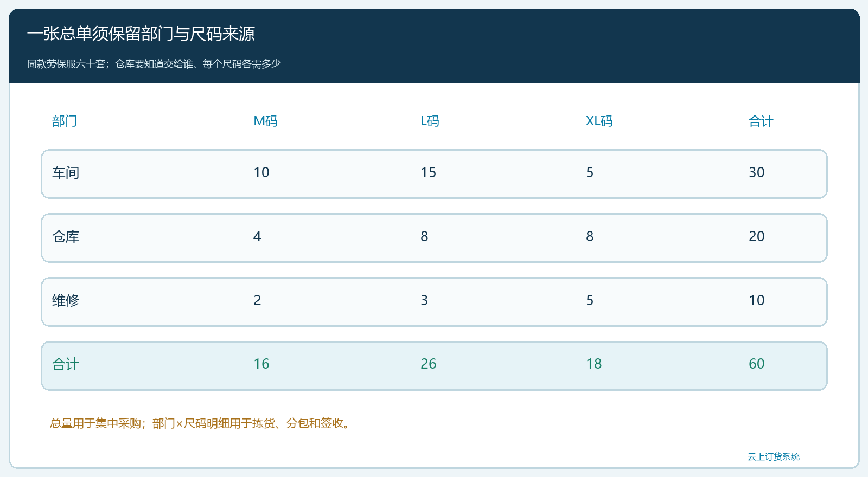Click XL码 column total 18
This screenshot has width=868, height=477.
(x=593, y=364)
